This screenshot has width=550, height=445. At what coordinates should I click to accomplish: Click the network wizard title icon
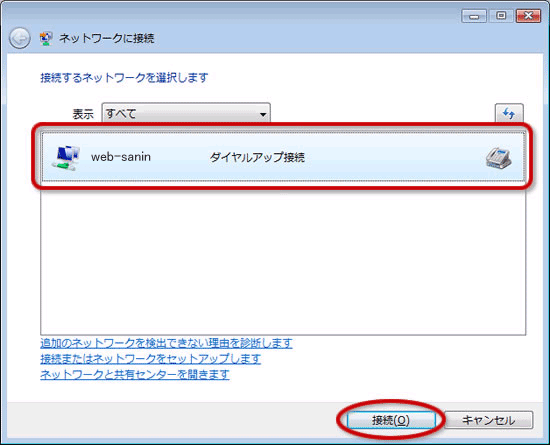[46, 38]
